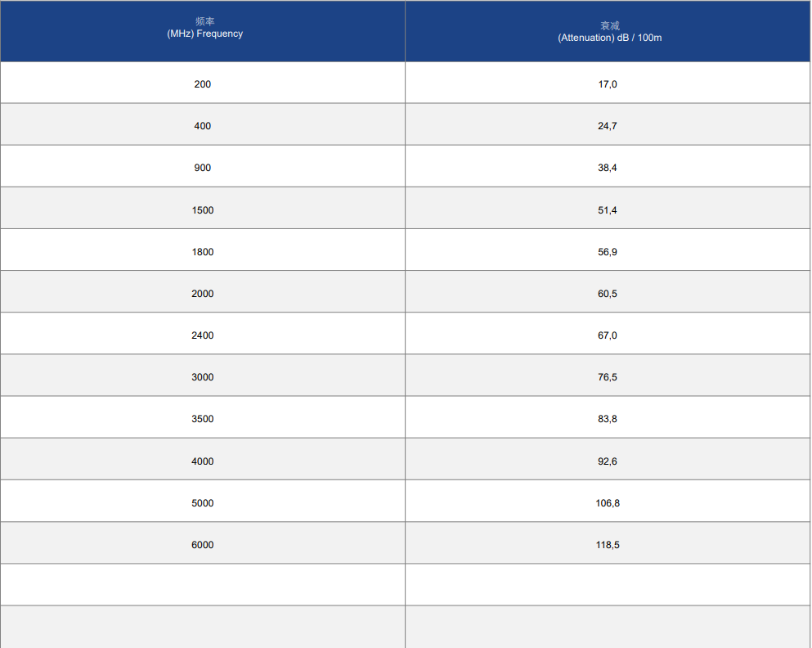Select the 56,9 attenuation value
Viewport: 812px width, 648px height.
point(608,252)
